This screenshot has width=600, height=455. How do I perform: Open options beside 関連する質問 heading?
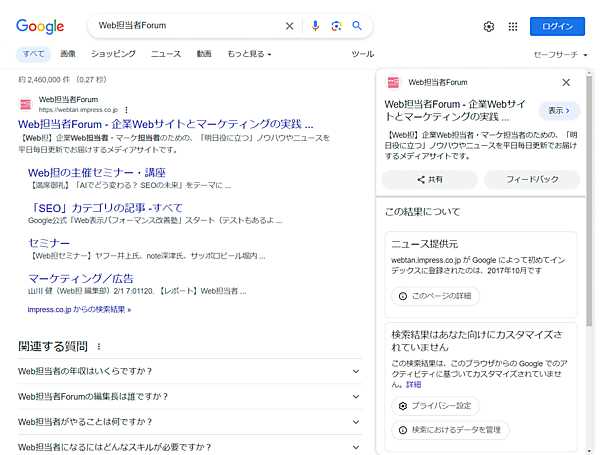coord(98,346)
